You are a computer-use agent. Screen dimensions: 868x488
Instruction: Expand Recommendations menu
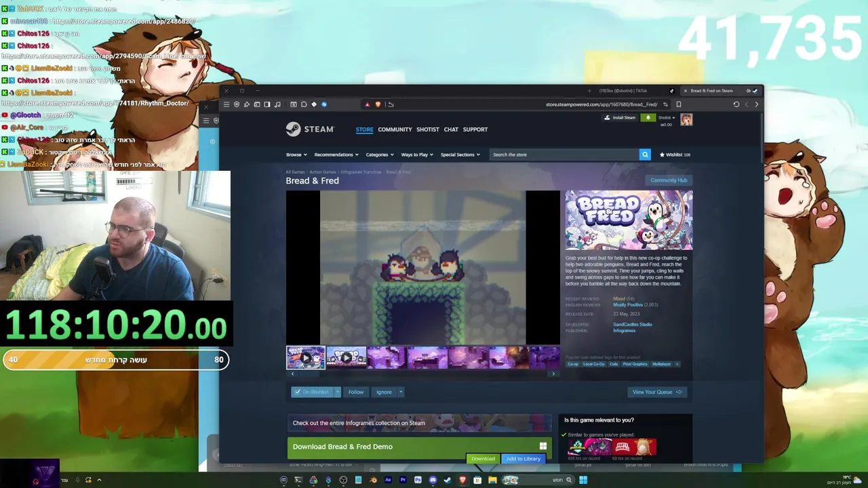336,155
